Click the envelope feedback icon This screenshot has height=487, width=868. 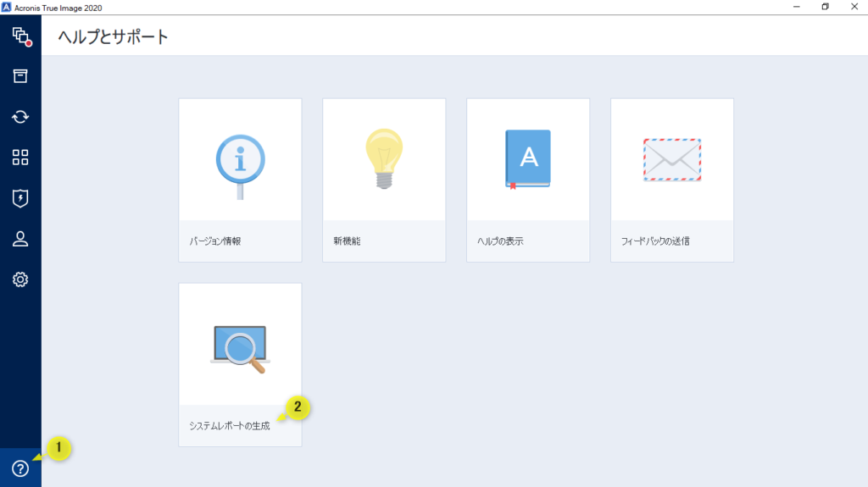point(672,160)
